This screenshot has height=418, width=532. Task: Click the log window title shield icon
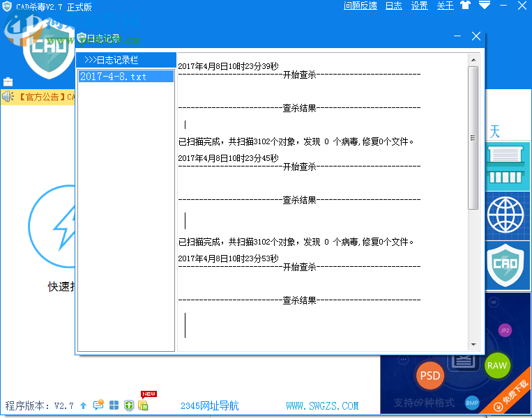coord(82,38)
